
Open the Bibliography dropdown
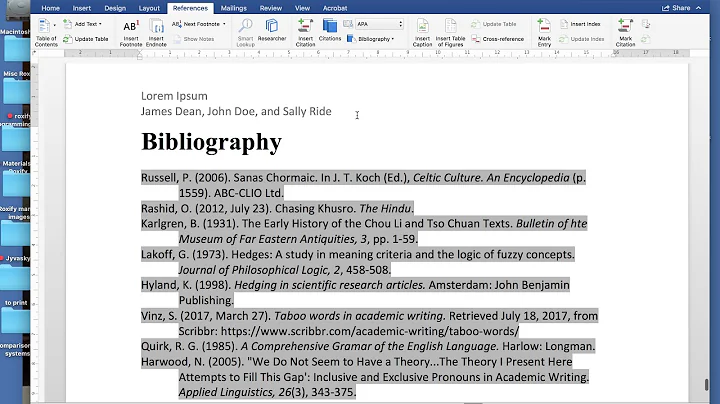pyautogui.click(x=371, y=39)
